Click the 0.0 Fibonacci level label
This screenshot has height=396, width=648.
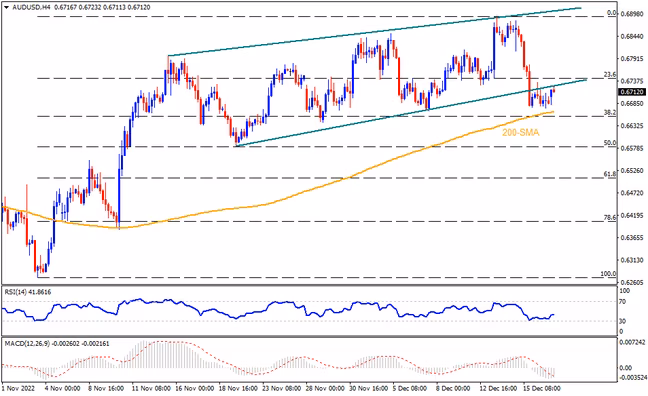[612, 13]
